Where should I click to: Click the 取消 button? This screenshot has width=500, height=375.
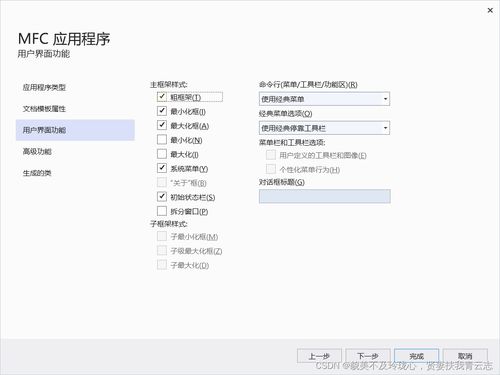[x=465, y=356]
